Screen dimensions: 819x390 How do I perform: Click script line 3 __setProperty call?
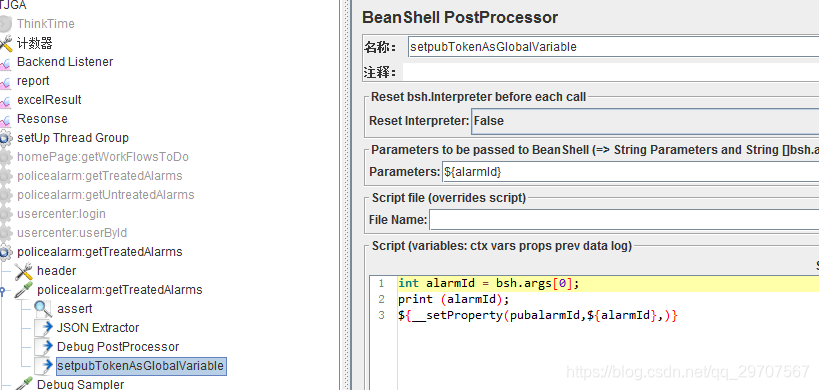[538, 315]
